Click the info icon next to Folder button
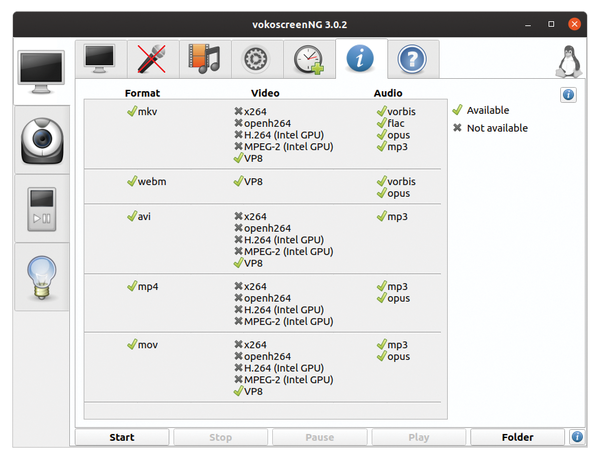The width and height of the screenshot is (600, 460). click(x=577, y=437)
